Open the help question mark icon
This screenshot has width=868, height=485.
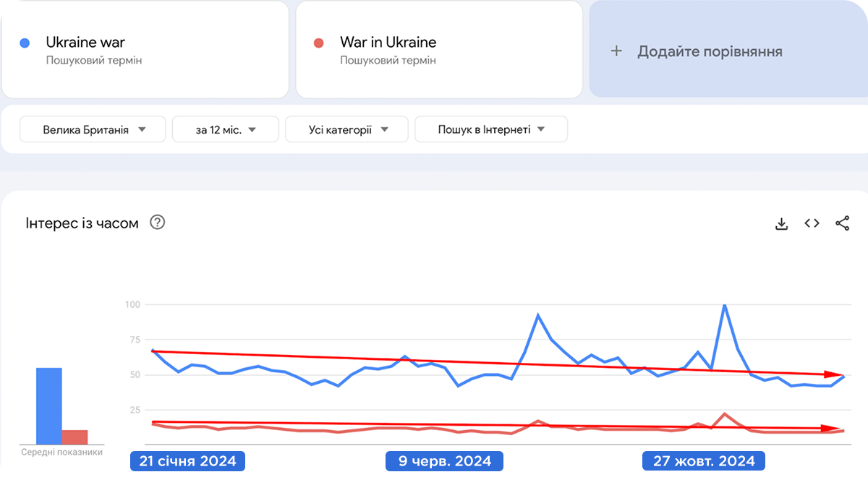point(158,223)
